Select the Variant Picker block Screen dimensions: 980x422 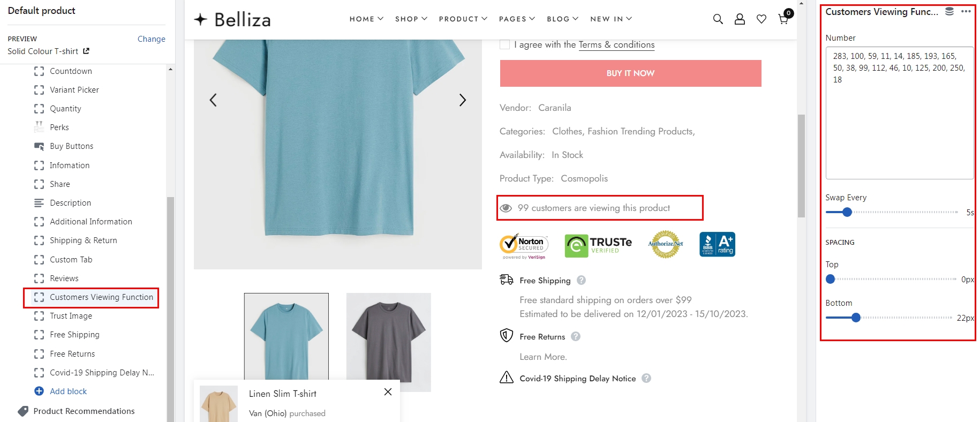click(74, 90)
